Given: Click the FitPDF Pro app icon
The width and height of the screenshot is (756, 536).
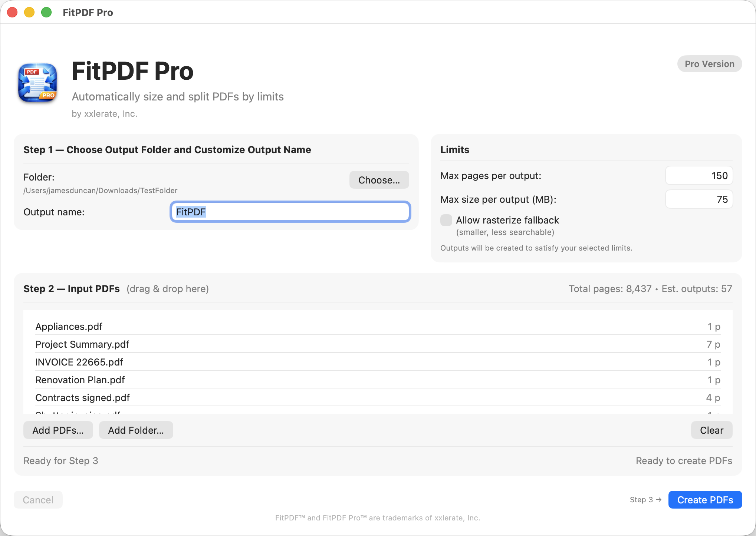Looking at the screenshot, I should (x=37, y=83).
